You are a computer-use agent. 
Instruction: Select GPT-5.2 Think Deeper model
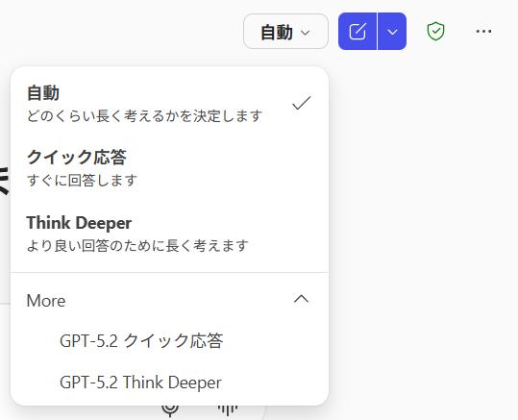[x=169, y=383]
